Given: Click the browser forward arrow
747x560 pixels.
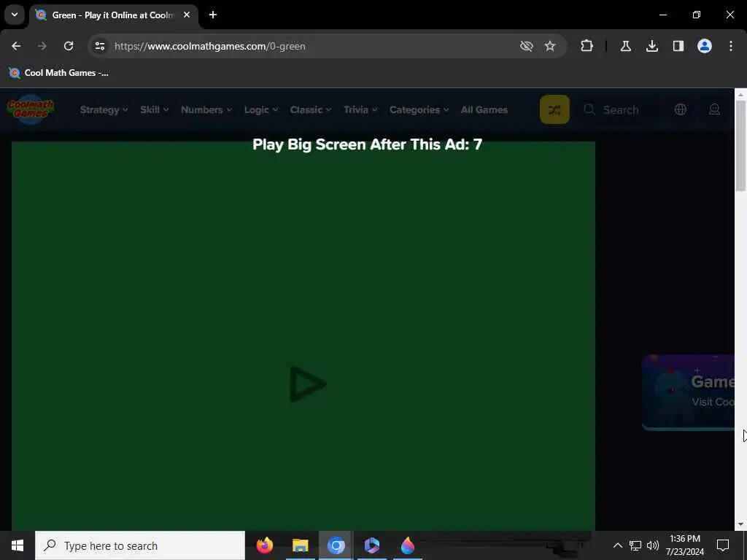Looking at the screenshot, I should point(42,46).
